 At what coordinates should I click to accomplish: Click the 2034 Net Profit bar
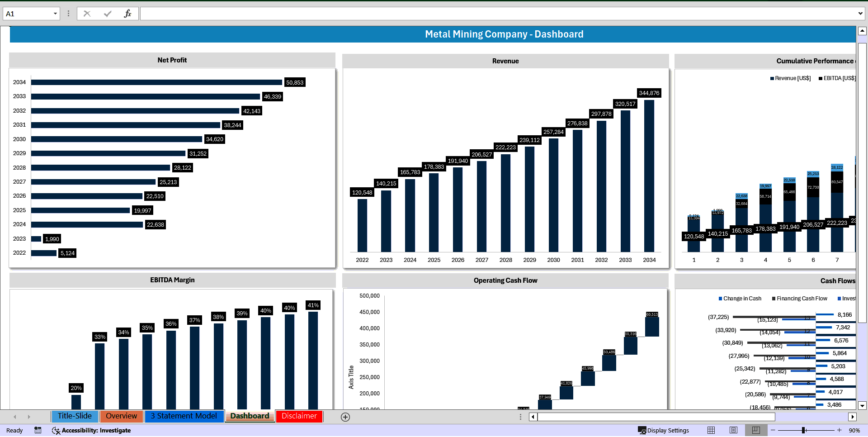point(156,82)
